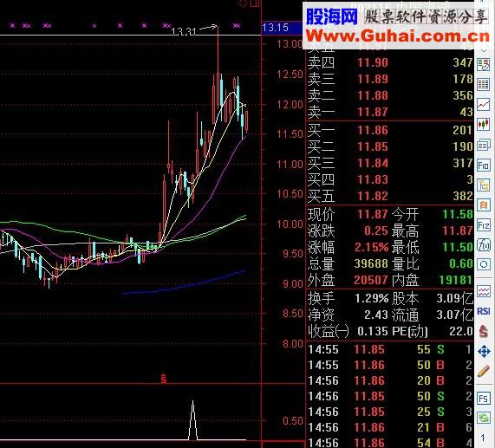
Task: Open the f(x) formula manager icon
Action: (x=484, y=245)
